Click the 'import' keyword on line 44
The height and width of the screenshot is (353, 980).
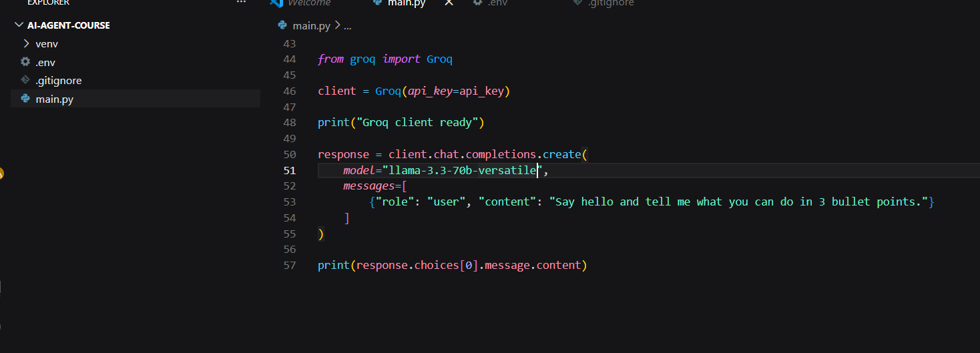tap(402, 59)
